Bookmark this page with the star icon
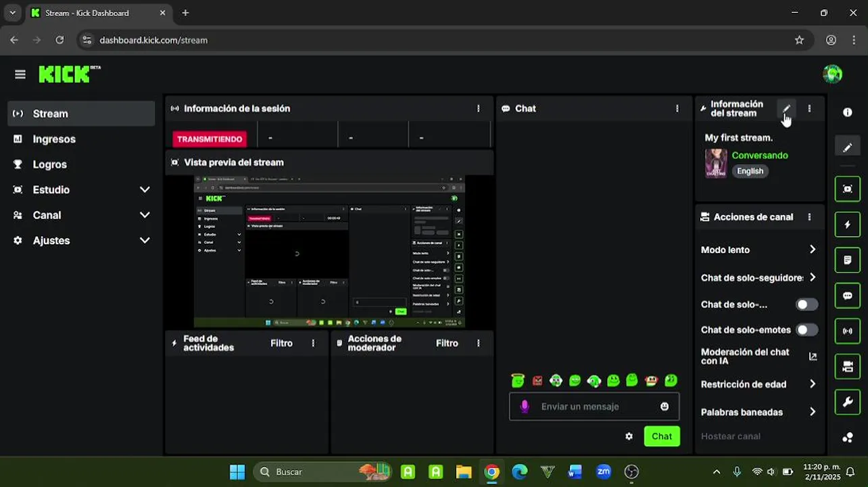The width and height of the screenshot is (868, 487). coord(799,40)
